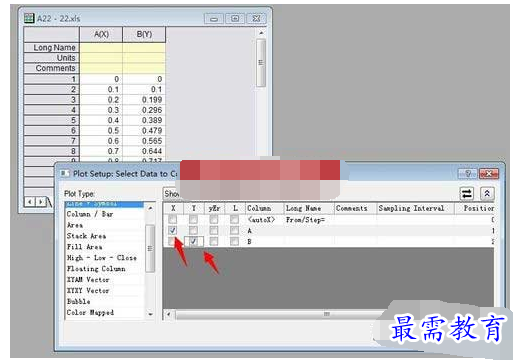Screen dimensions: 513x360
Task: Select Color Mapped plot type
Action: coord(90,312)
